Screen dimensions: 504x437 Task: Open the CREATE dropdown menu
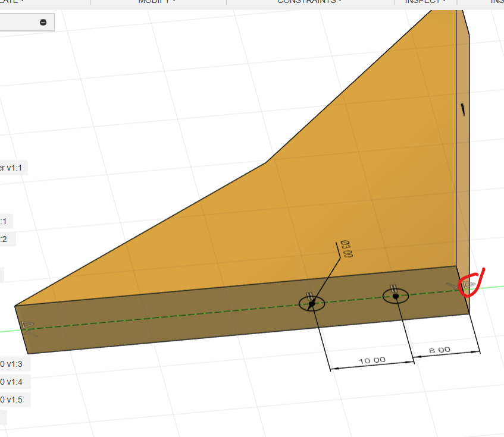click(12, 2)
